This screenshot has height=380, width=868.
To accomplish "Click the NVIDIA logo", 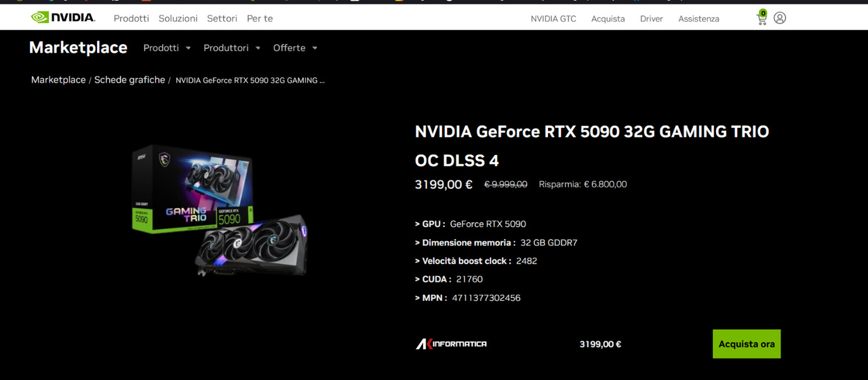I will point(63,18).
